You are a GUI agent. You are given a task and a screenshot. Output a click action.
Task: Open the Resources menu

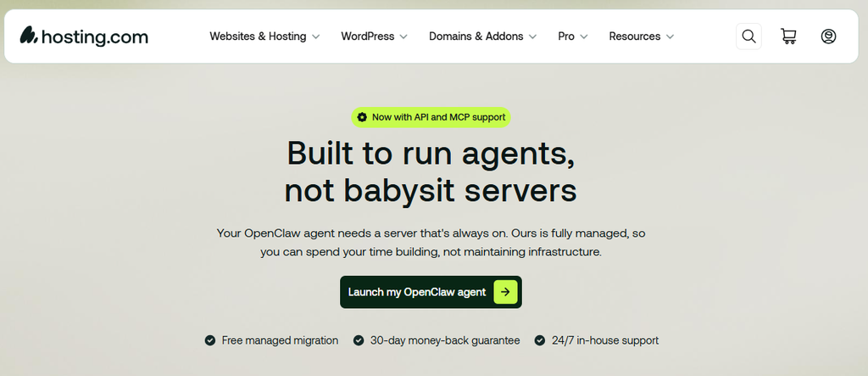(642, 36)
